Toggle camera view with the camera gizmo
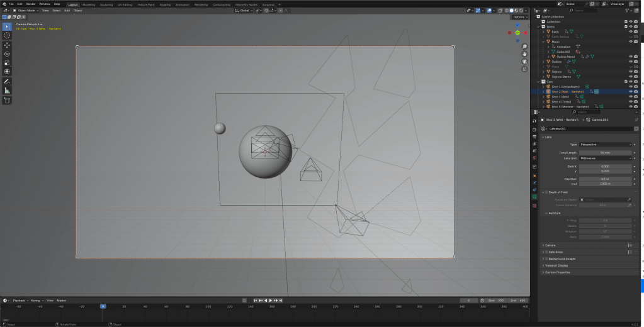Screen dimensions: 644x327 [x=524, y=62]
